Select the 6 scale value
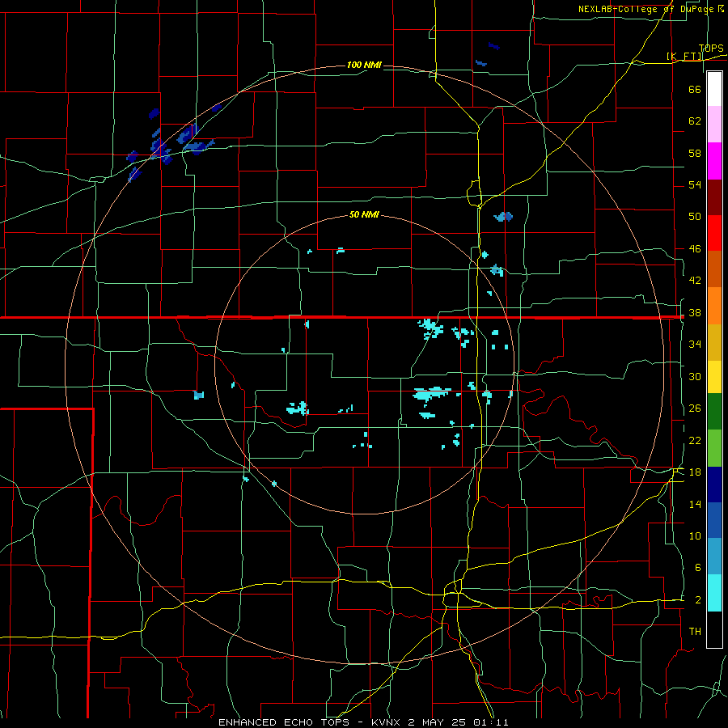The width and height of the screenshot is (728, 728). coord(697,568)
